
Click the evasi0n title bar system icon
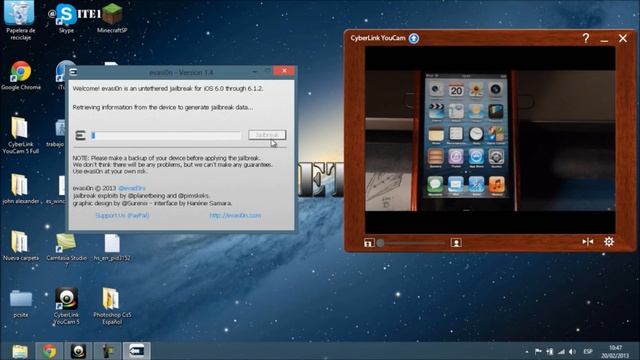[x=73, y=72]
